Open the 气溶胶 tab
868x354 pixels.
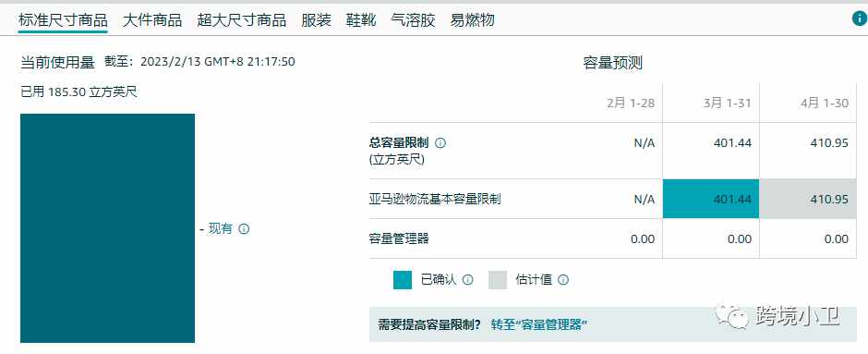tap(413, 20)
